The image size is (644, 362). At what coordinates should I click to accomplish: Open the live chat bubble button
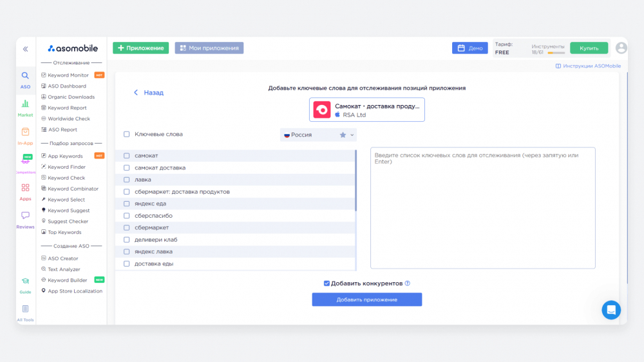611,310
